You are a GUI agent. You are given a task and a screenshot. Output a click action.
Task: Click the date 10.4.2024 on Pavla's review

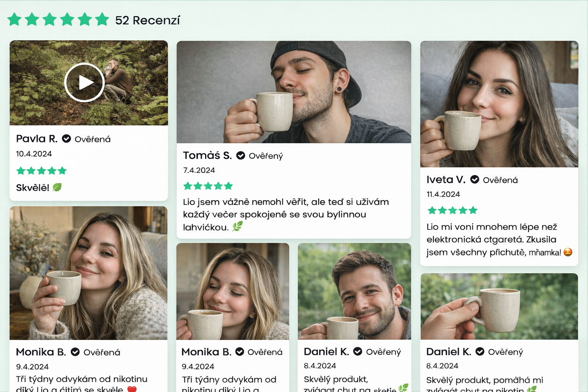34,154
